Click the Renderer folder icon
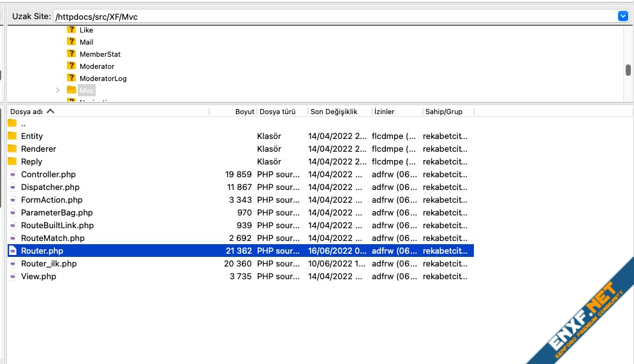The height and width of the screenshot is (364, 634). coord(12,149)
